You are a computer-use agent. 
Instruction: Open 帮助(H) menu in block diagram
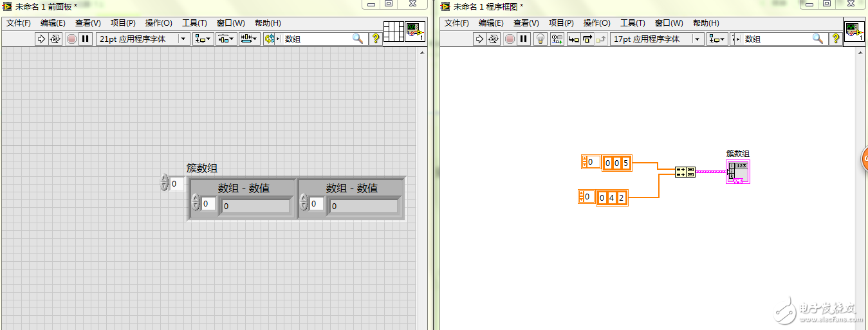(x=706, y=23)
